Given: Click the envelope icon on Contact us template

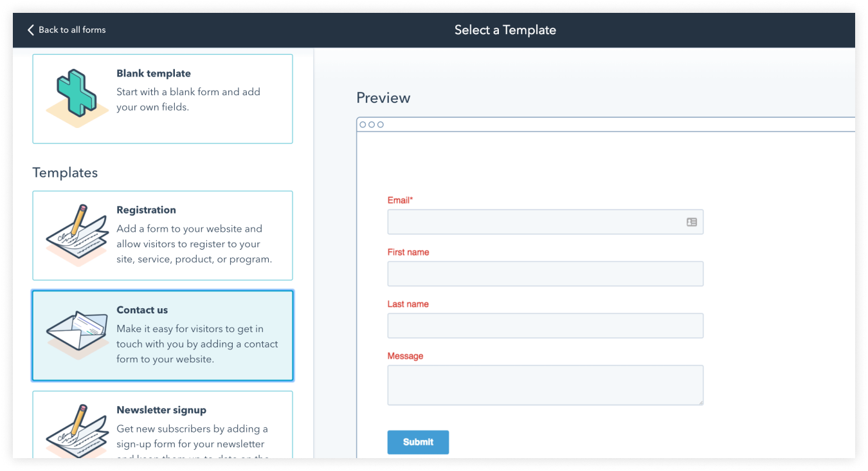Looking at the screenshot, I should [x=76, y=330].
